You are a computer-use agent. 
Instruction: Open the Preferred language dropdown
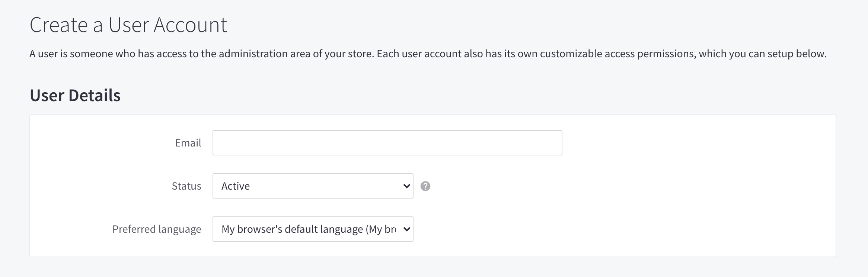tap(313, 229)
